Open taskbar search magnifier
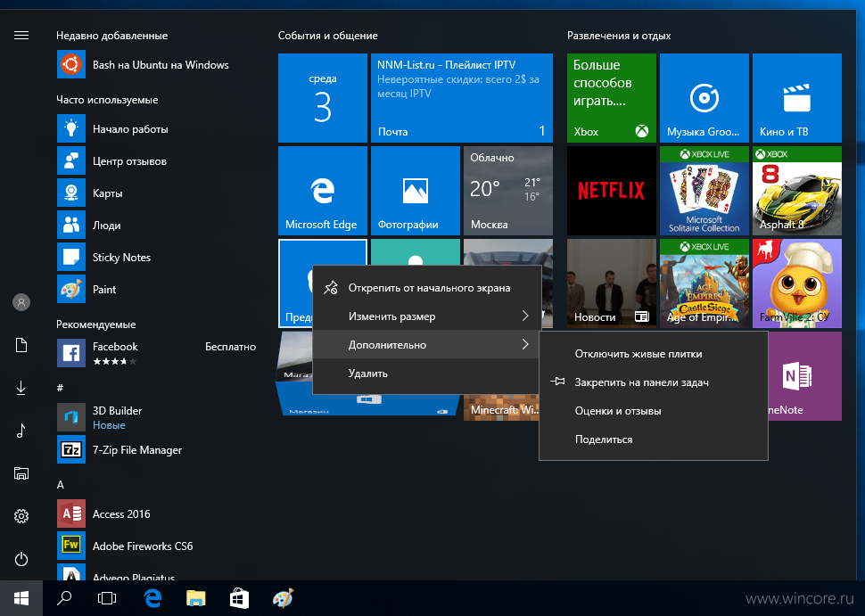This screenshot has width=865, height=616. 64,598
